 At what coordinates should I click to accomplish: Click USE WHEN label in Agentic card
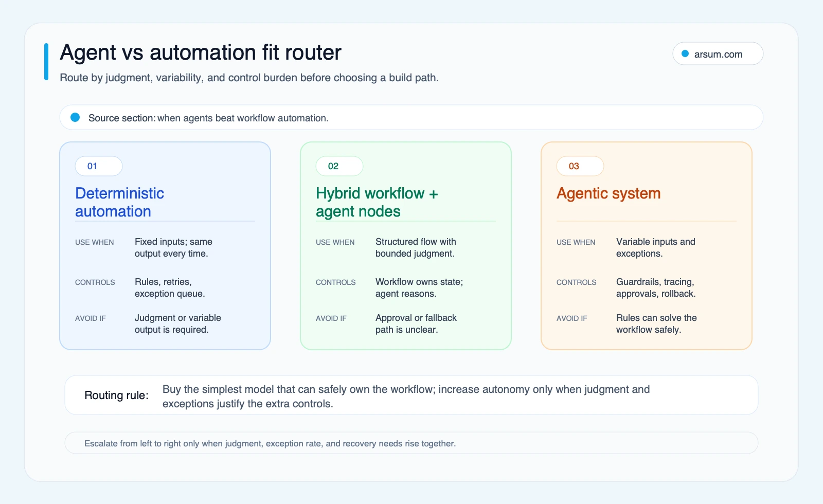click(x=576, y=242)
